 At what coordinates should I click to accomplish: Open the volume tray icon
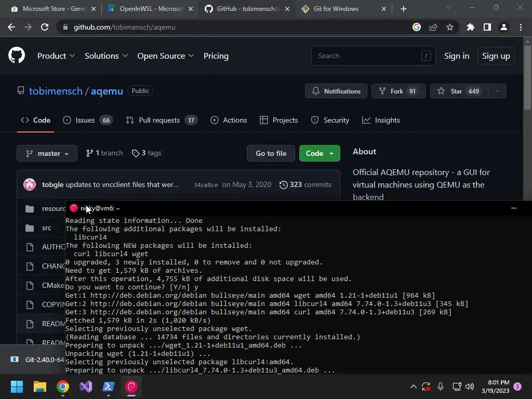click(470, 387)
